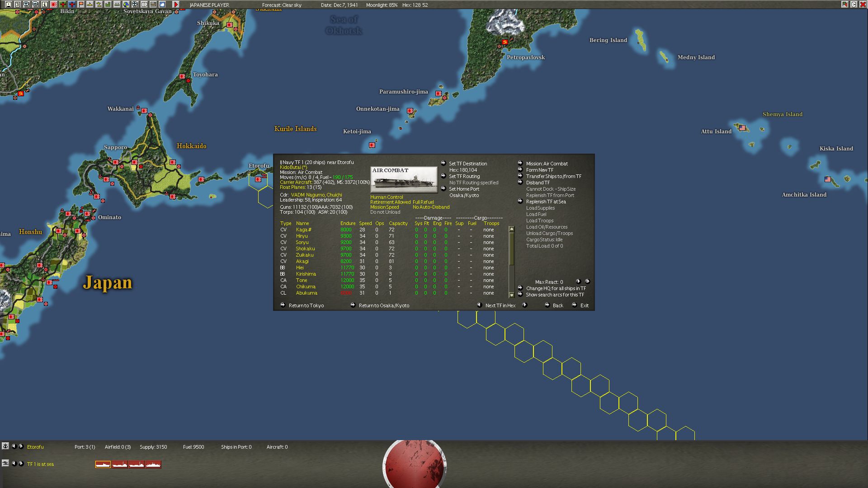
Task: Click the OP toolbar button
Action: pos(144,5)
